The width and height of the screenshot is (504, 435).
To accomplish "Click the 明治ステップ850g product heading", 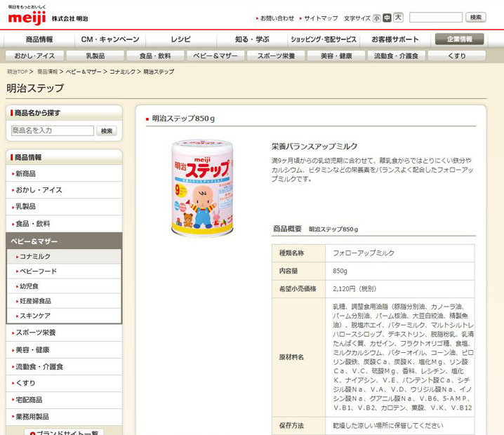I will point(183,119).
